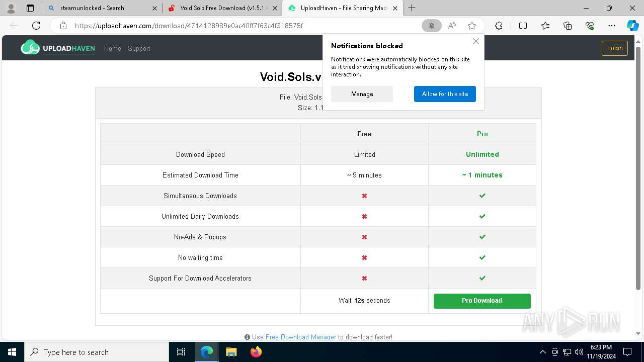Click 'No-Ads & Popups' row label
The height and width of the screenshot is (362, 644).
pyautogui.click(x=200, y=237)
